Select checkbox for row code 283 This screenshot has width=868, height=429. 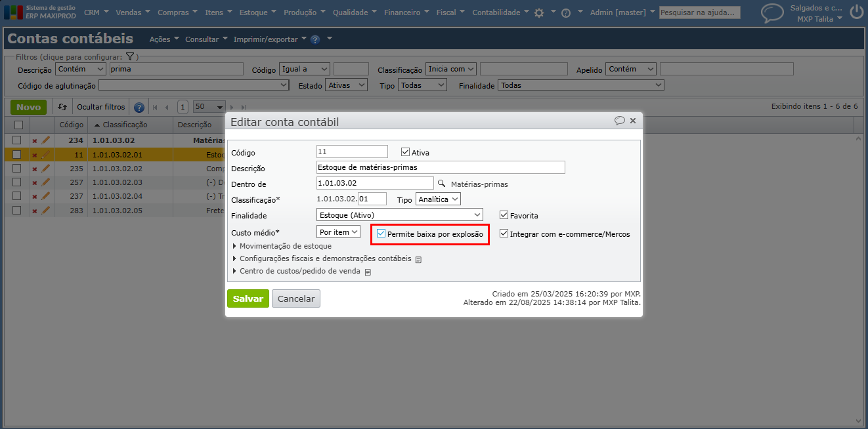[17, 211]
